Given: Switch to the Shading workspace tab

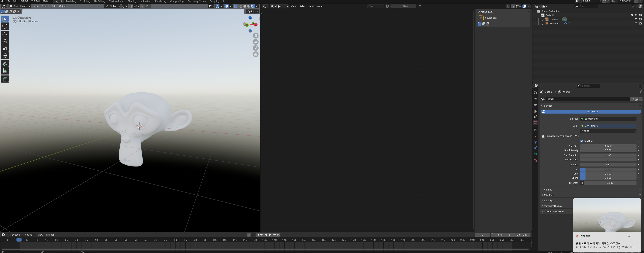Looking at the screenshot, I should tap(132, 2).
